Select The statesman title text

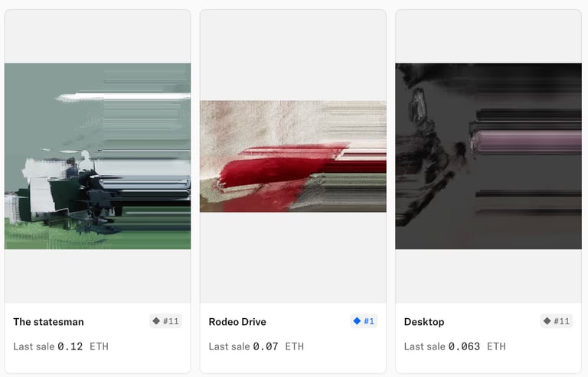tap(48, 322)
